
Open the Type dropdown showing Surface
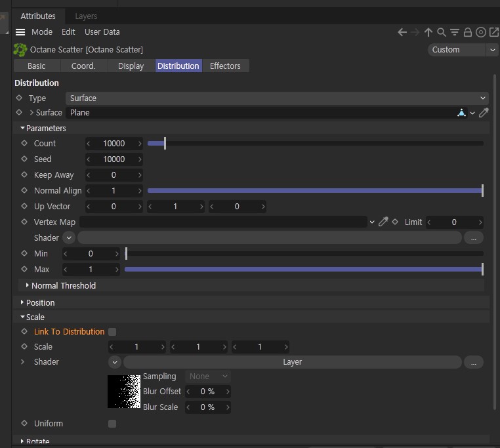[x=277, y=98]
